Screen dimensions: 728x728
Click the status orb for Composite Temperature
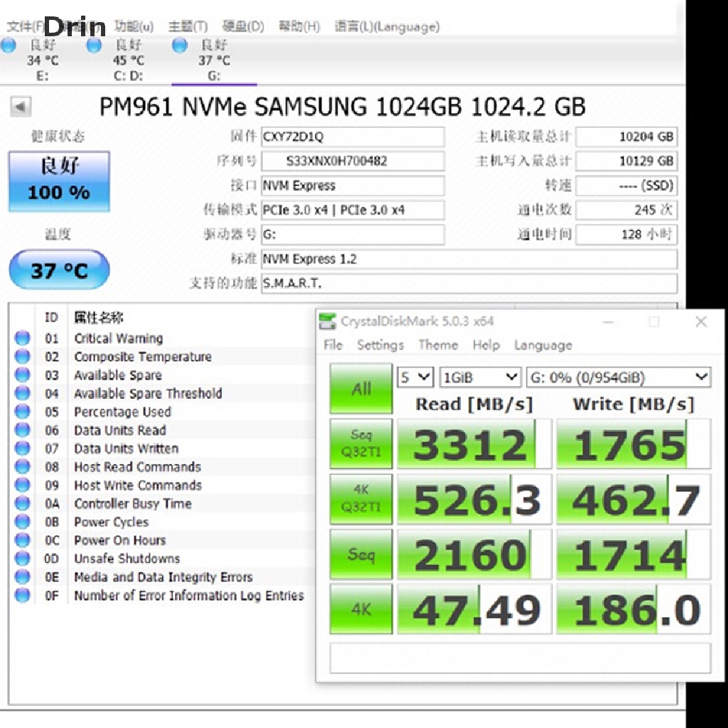point(22,356)
